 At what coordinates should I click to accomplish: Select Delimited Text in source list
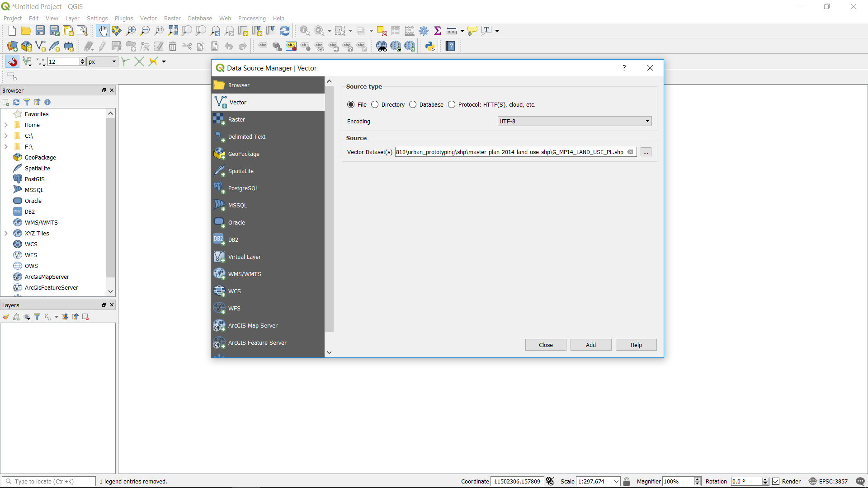(x=246, y=136)
